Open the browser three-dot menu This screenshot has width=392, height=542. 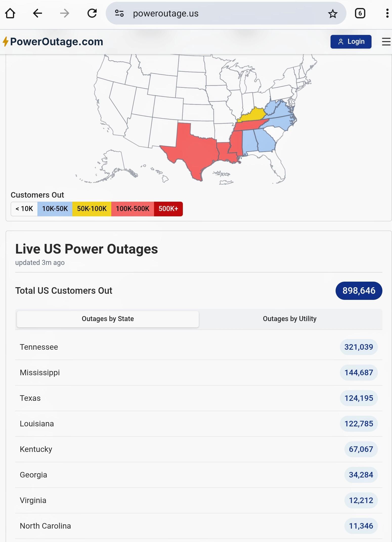(387, 13)
